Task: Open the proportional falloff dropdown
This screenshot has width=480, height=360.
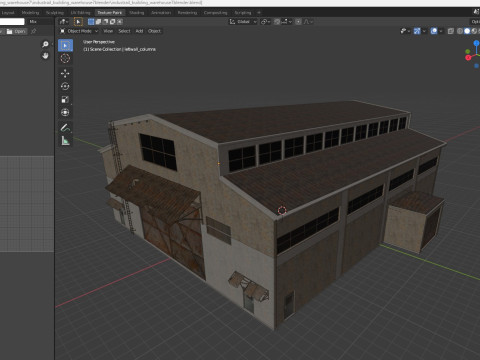Action: point(308,22)
